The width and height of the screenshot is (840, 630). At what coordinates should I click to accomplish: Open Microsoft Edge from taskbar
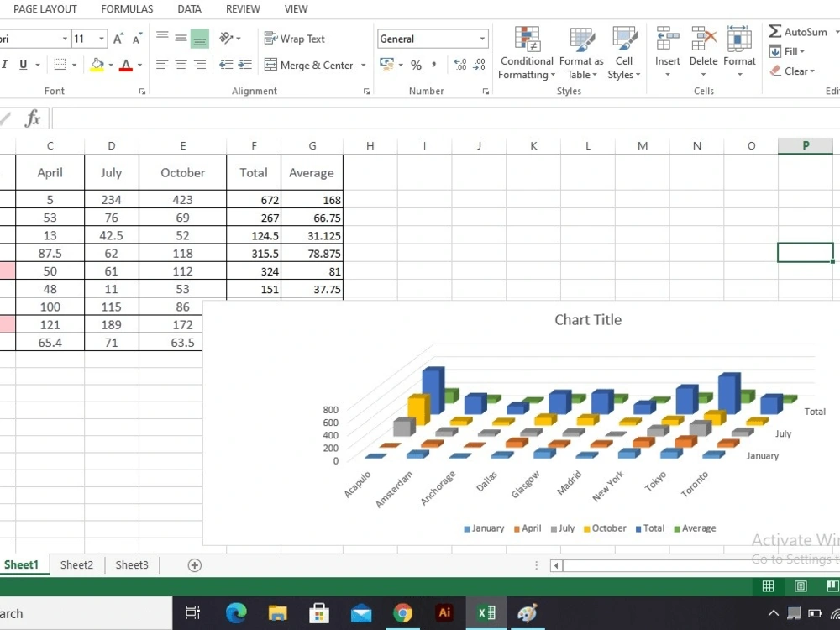pyautogui.click(x=236, y=613)
